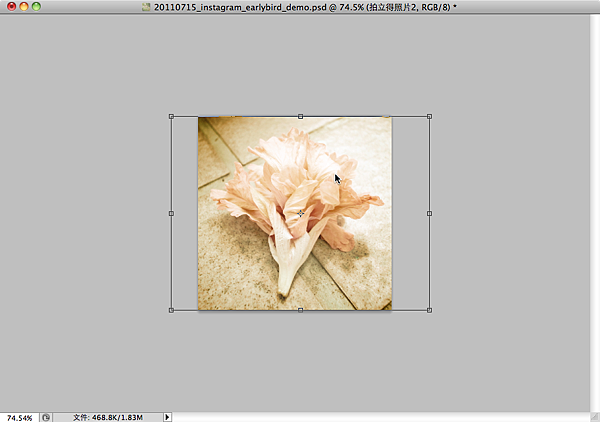Viewport: 600px width, 422px height.
Task: Click the small round status bar icon beside zoom
Action: 46,416
